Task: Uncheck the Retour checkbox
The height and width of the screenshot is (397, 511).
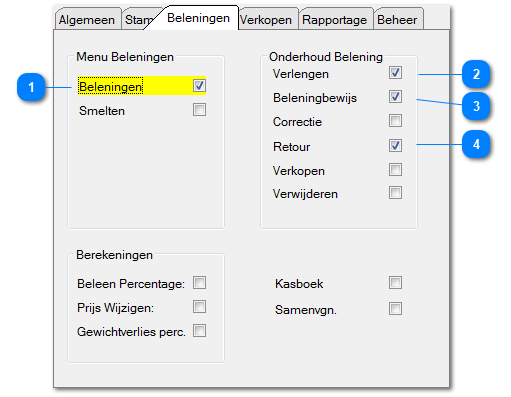Action: 395,146
